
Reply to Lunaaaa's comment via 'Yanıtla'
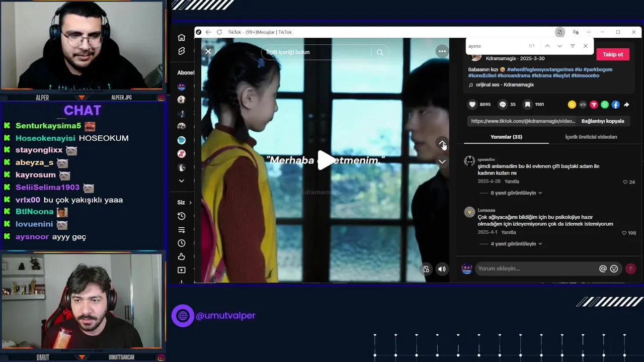point(508,232)
